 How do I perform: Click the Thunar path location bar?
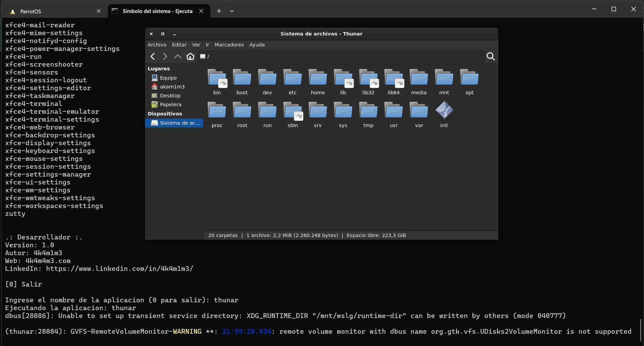coord(341,56)
